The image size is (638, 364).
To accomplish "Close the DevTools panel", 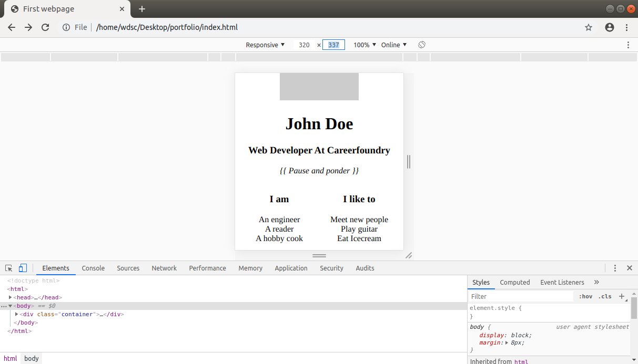I will click(x=630, y=268).
